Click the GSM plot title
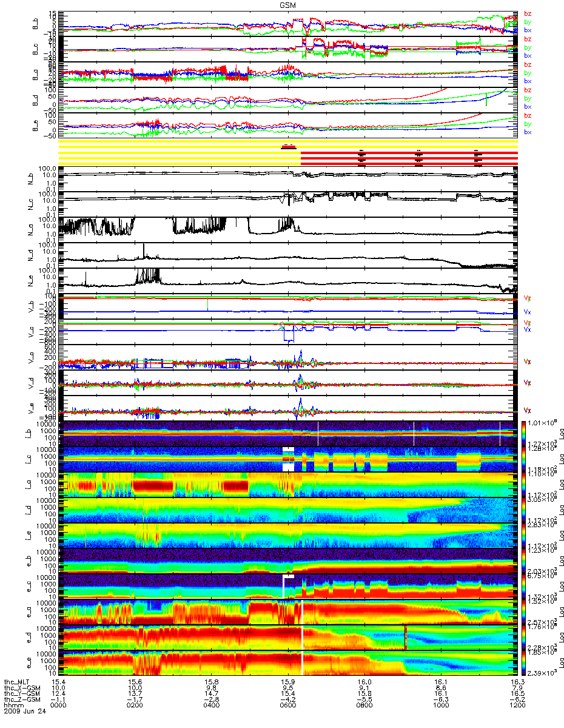564x728 pixels. [x=288, y=4]
